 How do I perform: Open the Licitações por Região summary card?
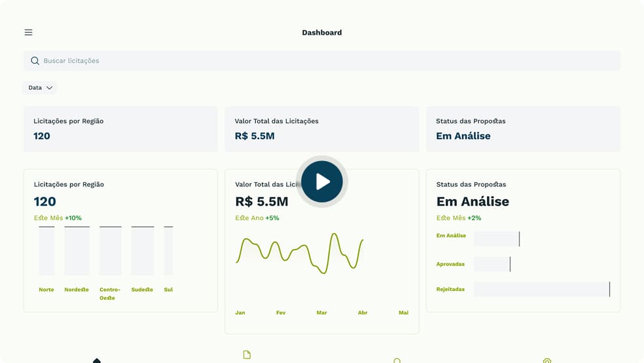tap(120, 129)
